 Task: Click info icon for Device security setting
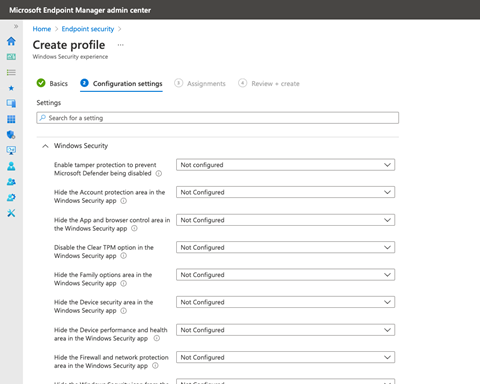coord(123,311)
